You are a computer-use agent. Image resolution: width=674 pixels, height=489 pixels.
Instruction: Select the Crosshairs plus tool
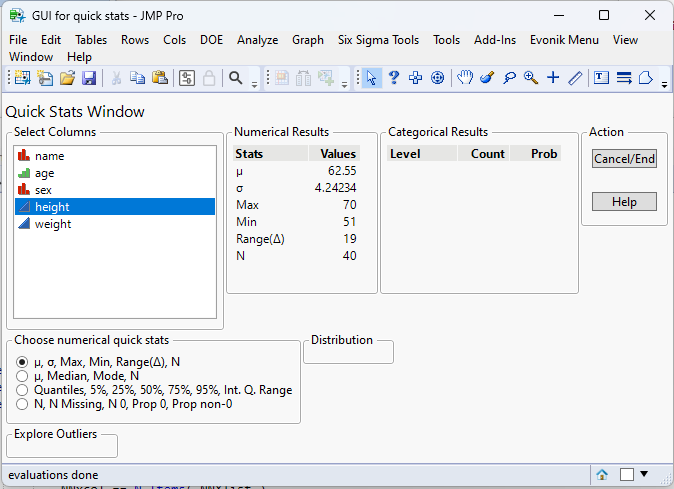click(553, 78)
